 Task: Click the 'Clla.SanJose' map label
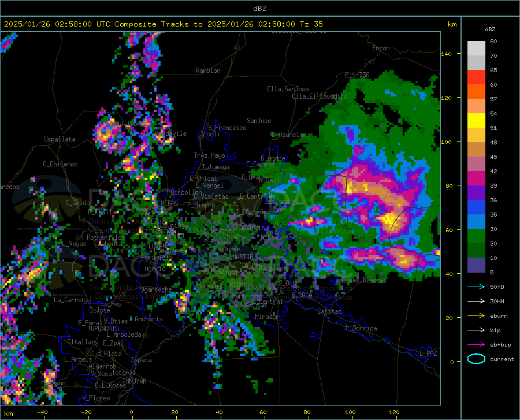click(288, 89)
